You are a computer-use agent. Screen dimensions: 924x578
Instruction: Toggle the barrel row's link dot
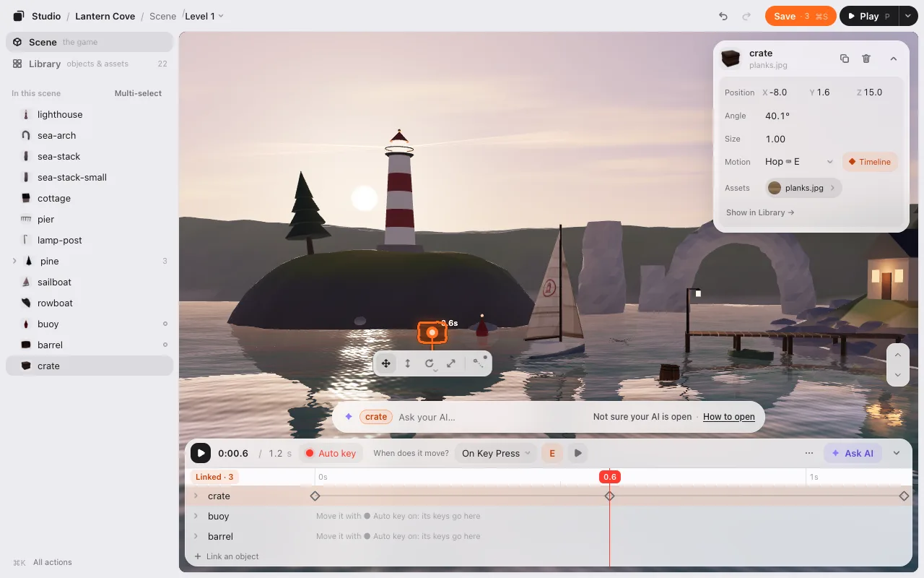pos(165,345)
